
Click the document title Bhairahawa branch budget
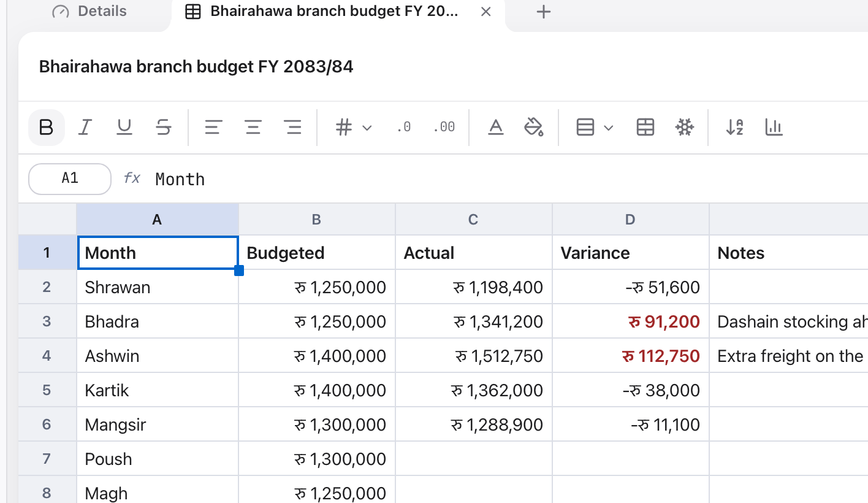pos(196,67)
